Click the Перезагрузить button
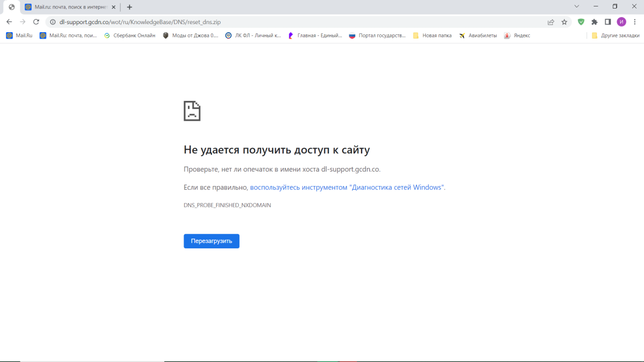This screenshot has width=644, height=362. pos(211,241)
